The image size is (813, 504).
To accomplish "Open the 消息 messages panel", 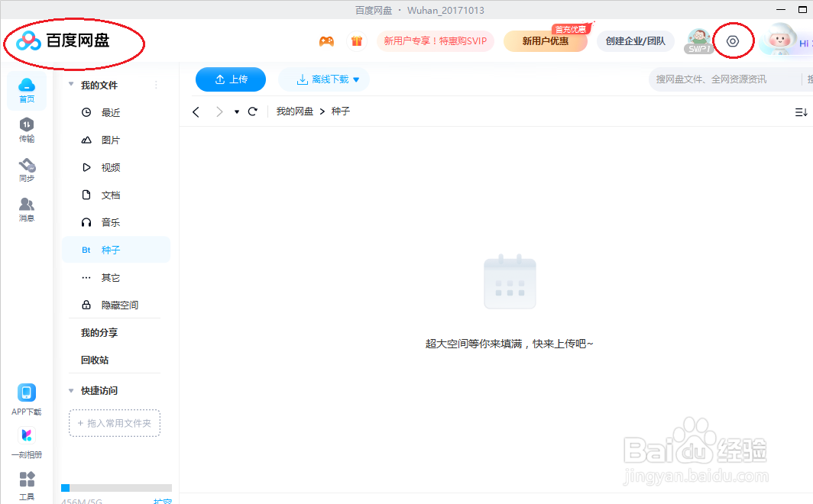I will 27,210.
